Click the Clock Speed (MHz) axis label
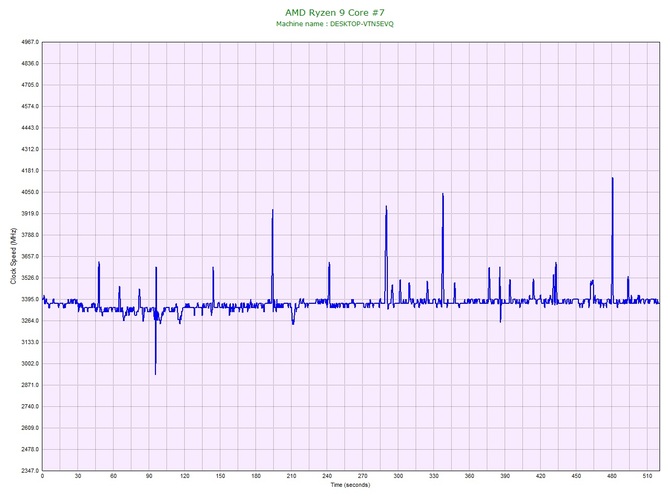The width and height of the screenshot is (670, 502). tap(13, 256)
